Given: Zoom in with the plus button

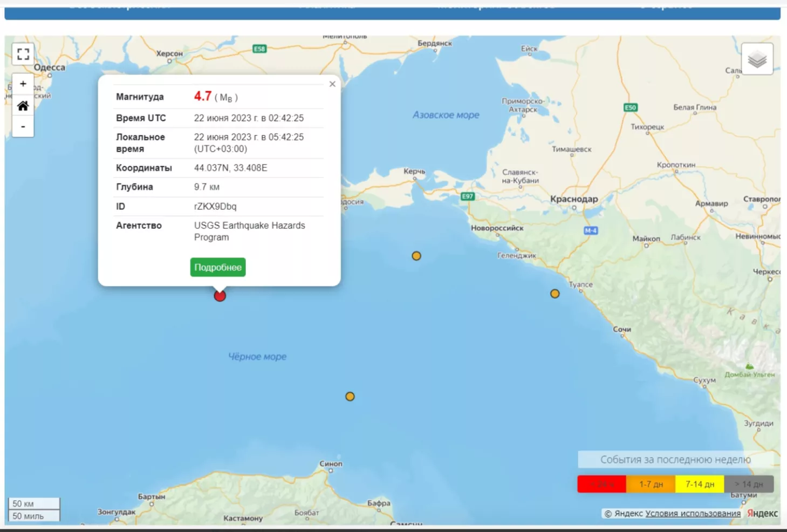Looking at the screenshot, I should click(23, 84).
